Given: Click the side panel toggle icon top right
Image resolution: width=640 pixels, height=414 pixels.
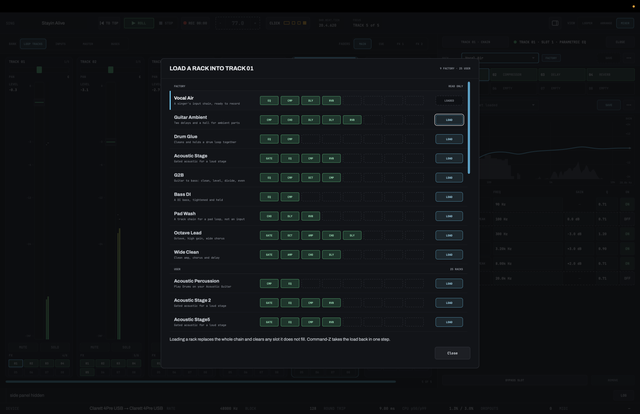Looking at the screenshot, I should tap(555, 23).
